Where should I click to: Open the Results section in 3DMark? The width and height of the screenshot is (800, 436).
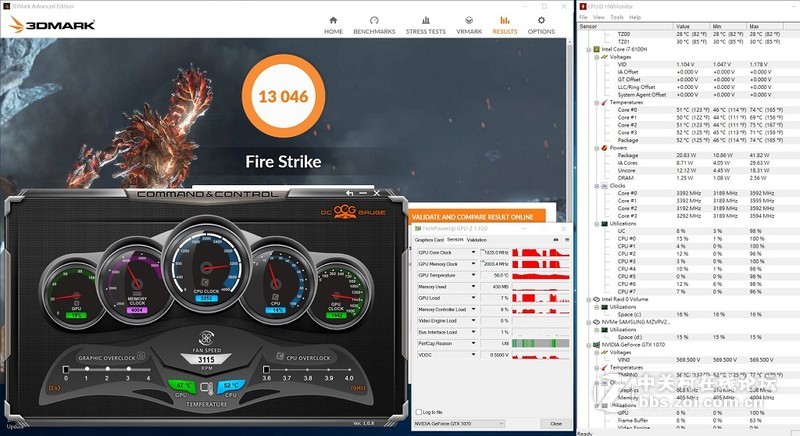pyautogui.click(x=505, y=25)
